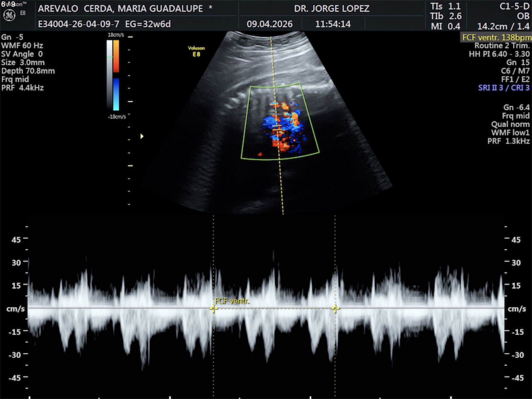Select the 6/9 image counter

pyautogui.click(x=8, y=4)
